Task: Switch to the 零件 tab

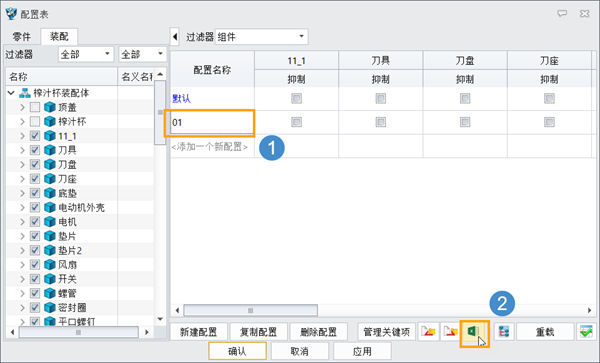Action: coord(21,37)
